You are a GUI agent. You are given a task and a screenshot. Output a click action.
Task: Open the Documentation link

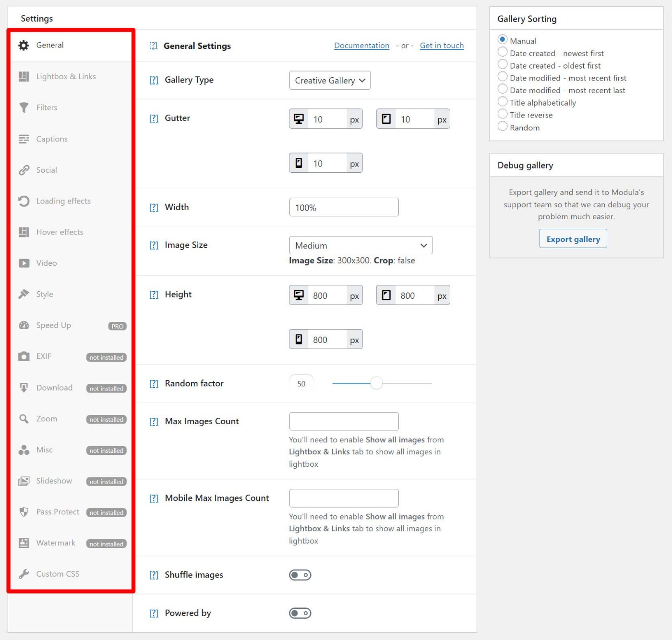tap(361, 46)
